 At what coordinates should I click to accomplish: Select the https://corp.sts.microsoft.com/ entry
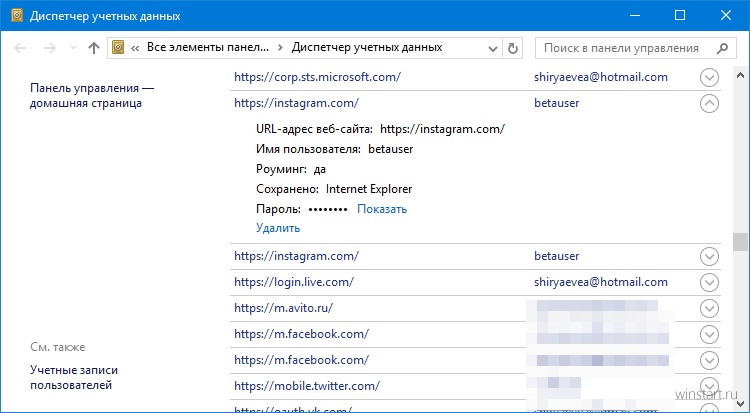point(317,77)
